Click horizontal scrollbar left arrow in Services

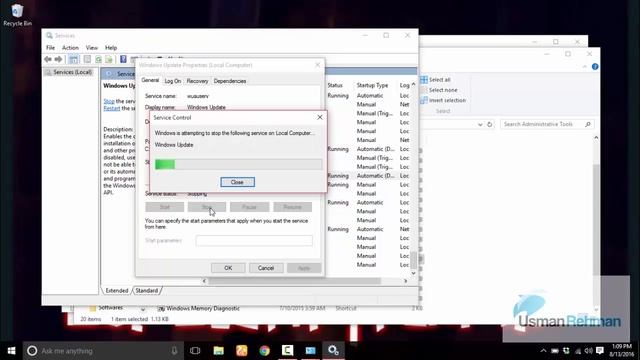tap(204, 281)
